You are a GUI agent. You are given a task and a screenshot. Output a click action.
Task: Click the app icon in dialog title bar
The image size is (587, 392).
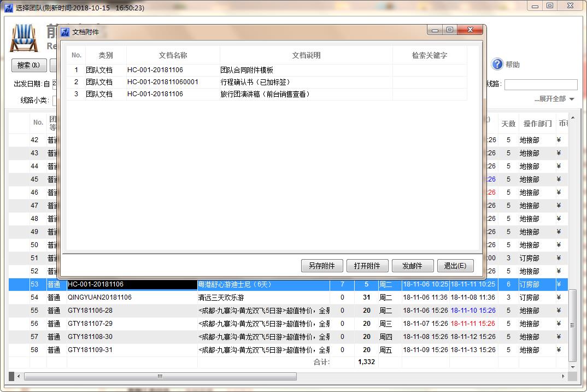tap(65, 32)
